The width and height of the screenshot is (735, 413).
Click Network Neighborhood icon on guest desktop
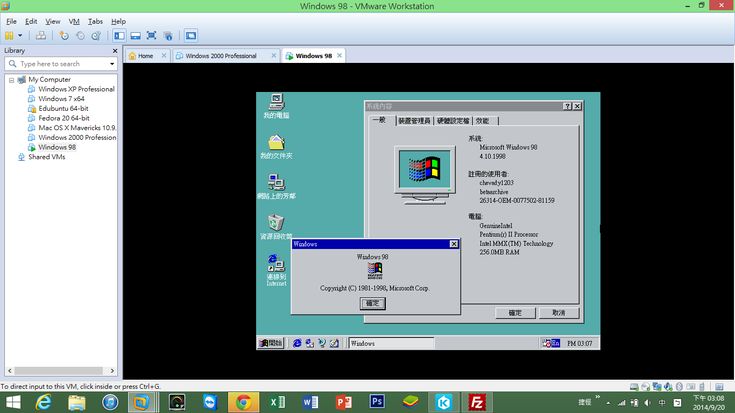(x=276, y=187)
